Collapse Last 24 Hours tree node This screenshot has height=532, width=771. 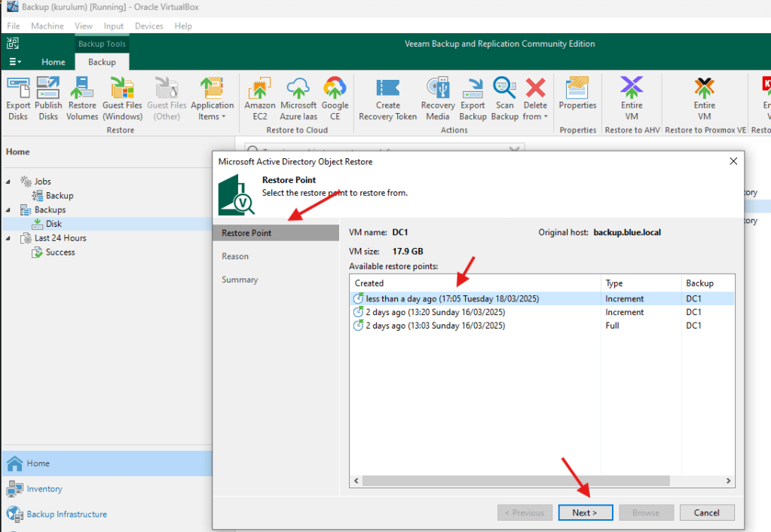coord(8,238)
